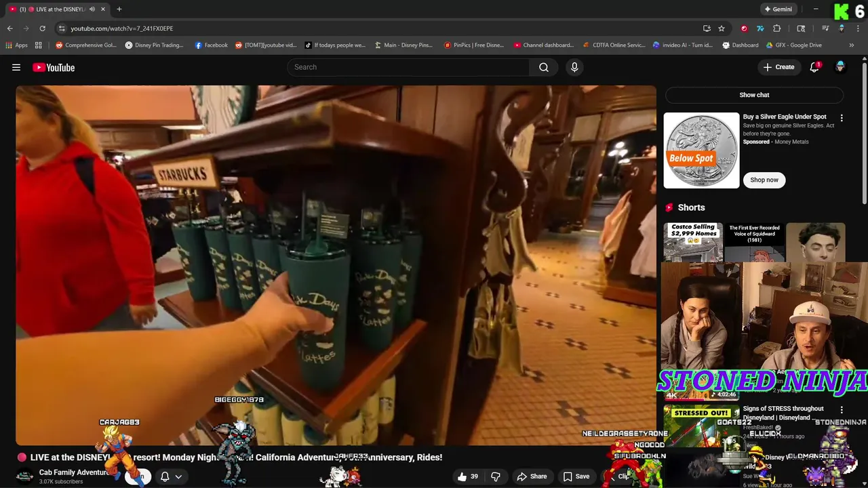
Task: Click Shop now on the ad
Action: point(764,180)
